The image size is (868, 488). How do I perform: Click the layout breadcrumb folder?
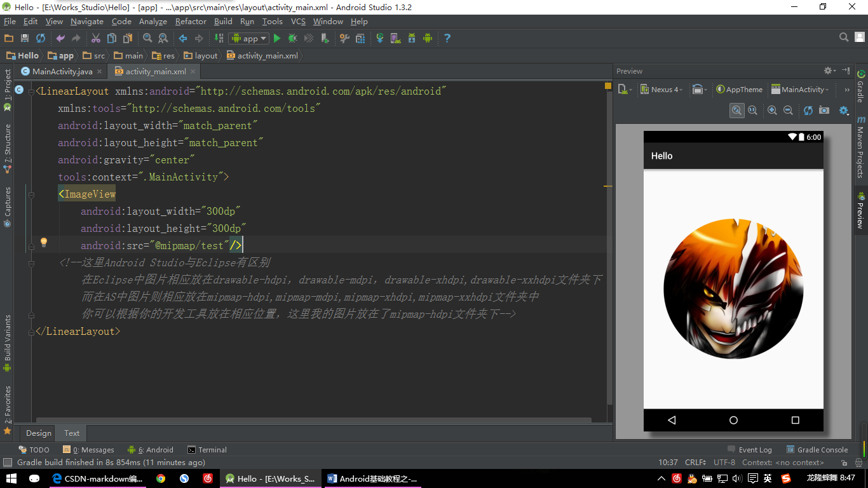pos(201,55)
